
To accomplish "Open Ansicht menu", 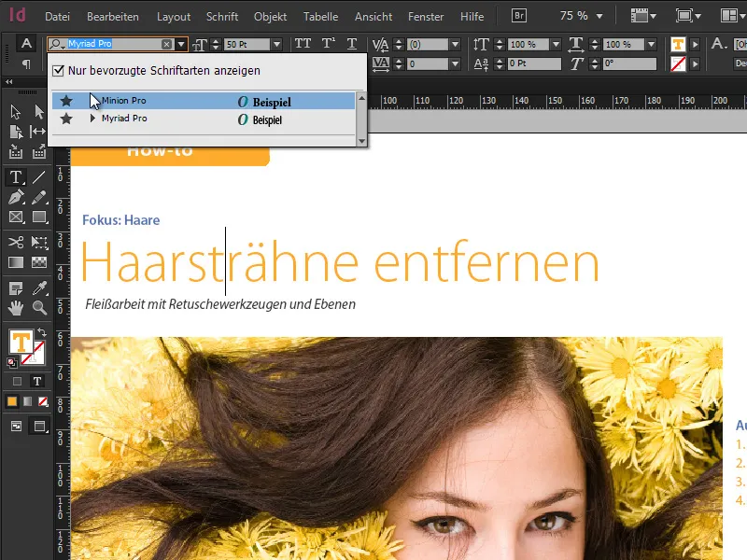I will pos(373,17).
